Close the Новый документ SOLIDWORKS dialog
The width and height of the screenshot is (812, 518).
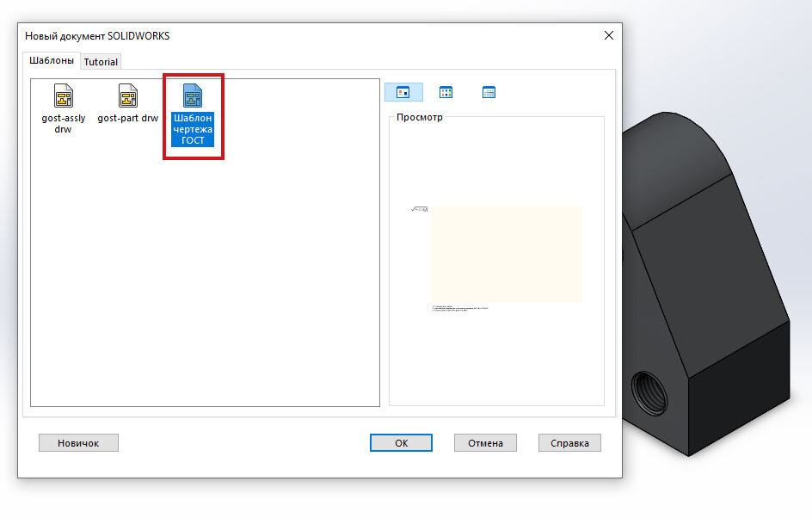(609, 35)
